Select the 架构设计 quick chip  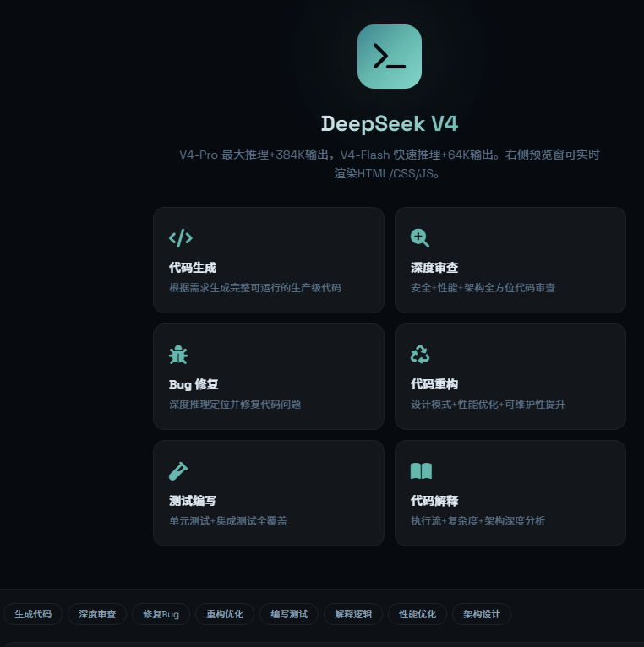482,614
